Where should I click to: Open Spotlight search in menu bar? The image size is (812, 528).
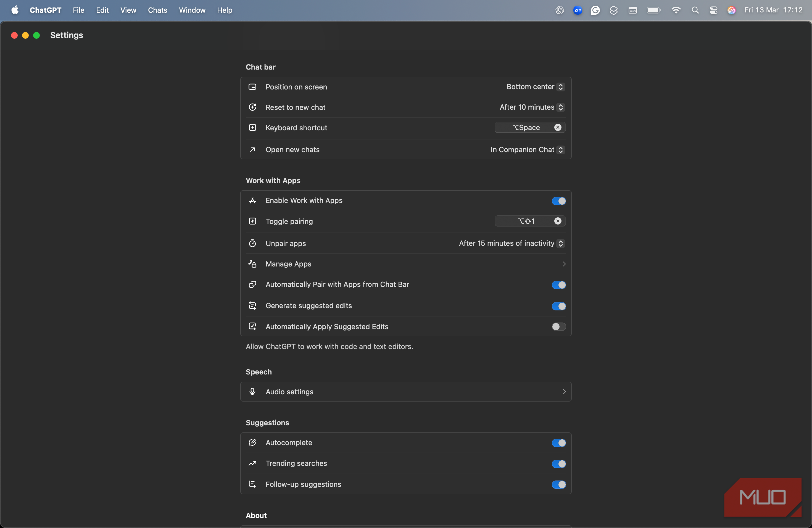695,10
